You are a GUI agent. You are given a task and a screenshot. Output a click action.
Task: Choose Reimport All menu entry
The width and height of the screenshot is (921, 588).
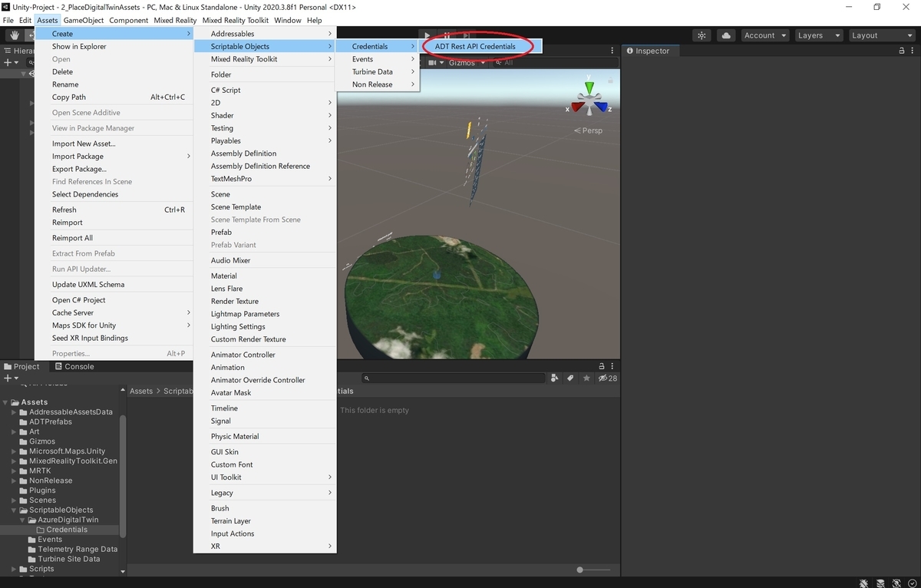pos(114,238)
